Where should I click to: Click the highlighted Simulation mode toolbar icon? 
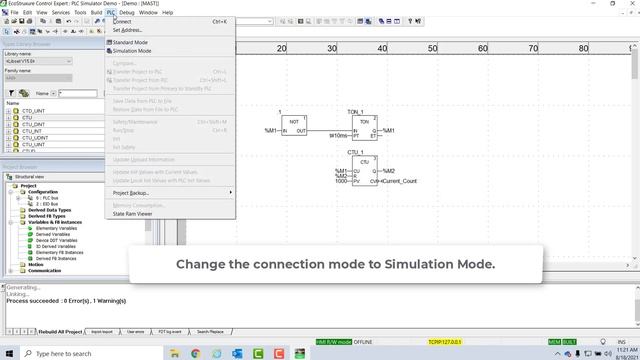click(368, 21)
